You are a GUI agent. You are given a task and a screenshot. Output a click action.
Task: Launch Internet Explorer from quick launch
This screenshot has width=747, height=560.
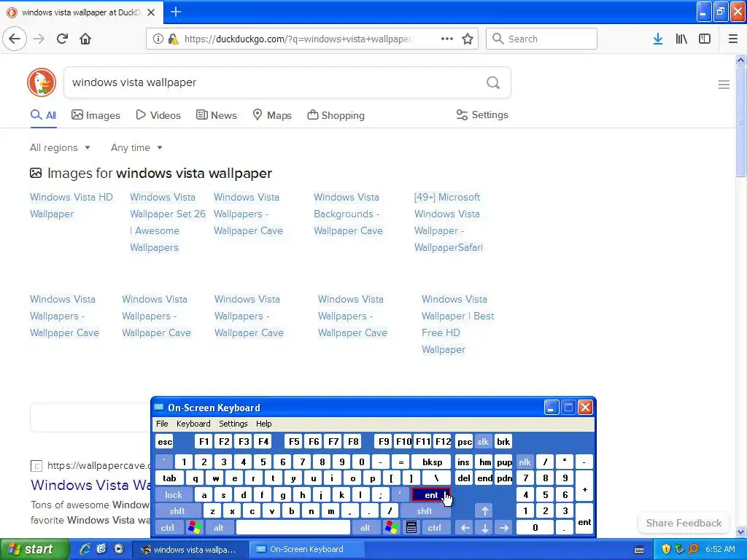[85, 549]
